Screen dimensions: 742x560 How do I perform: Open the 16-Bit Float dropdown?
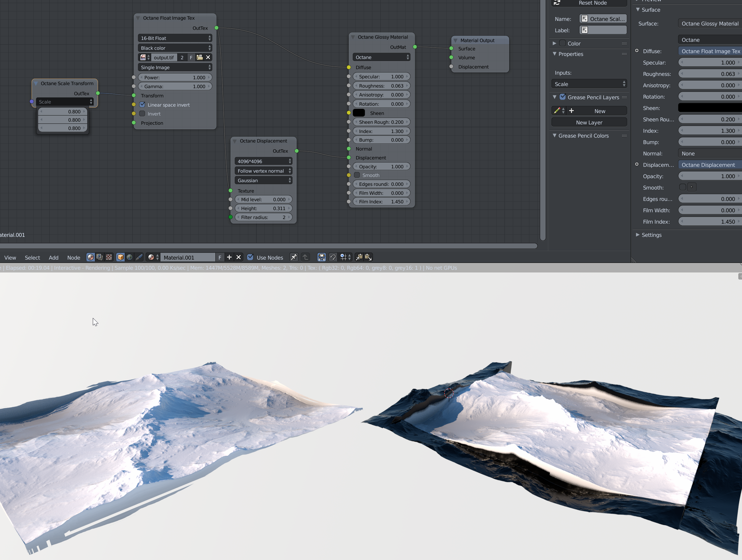(x=175, y=38)
